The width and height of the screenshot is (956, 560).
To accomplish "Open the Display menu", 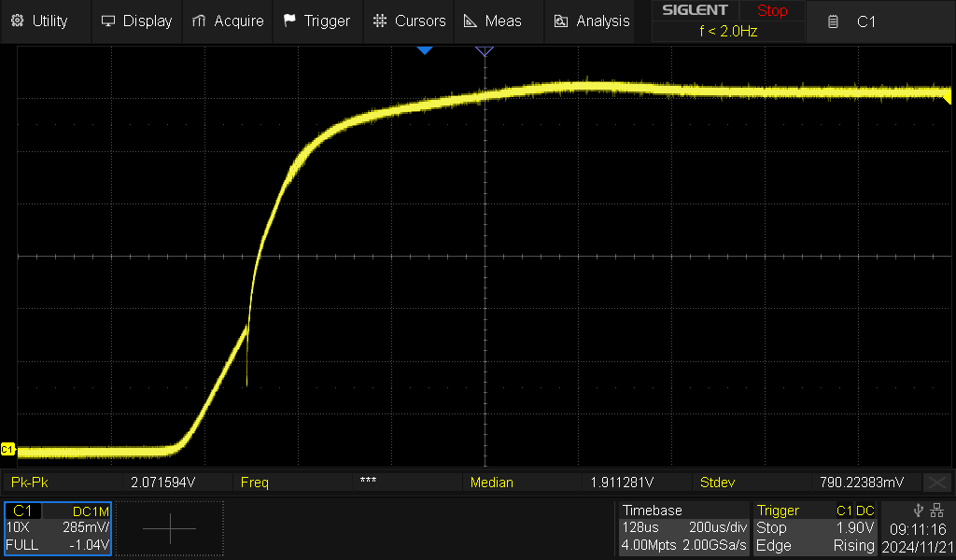I will (136, 21).
